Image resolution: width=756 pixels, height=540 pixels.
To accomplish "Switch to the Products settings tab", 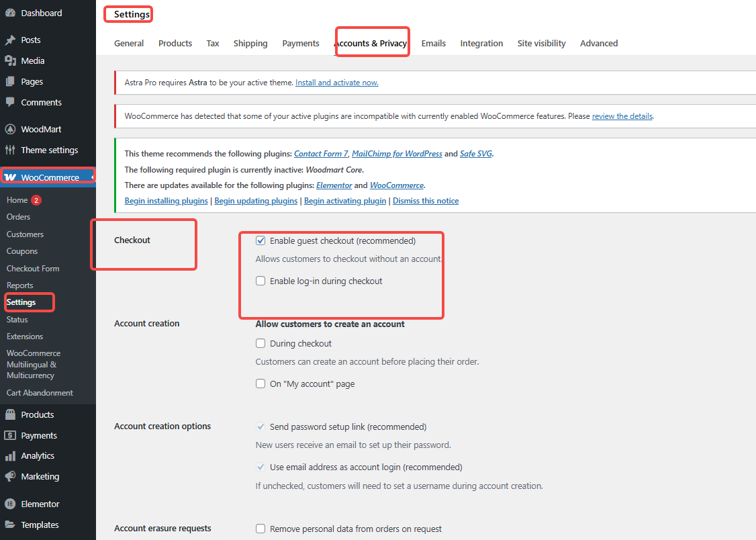I will coord(175,44).
